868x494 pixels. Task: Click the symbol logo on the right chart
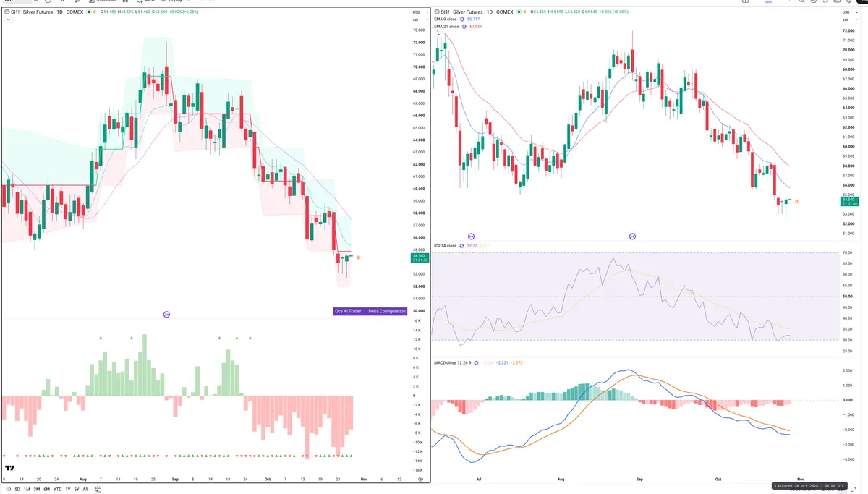(438, 12)
